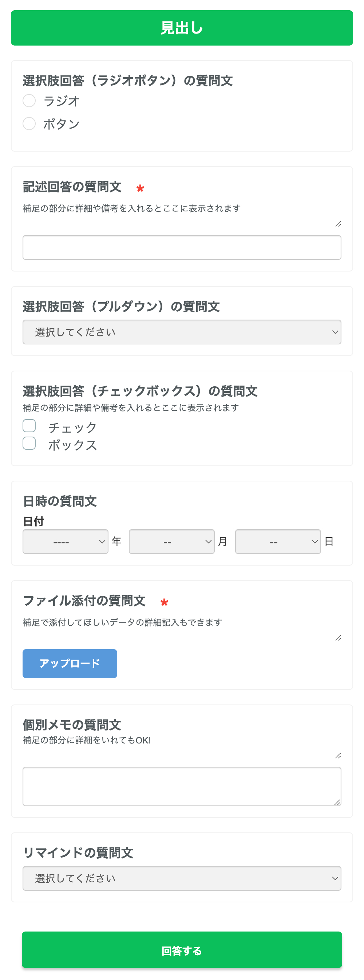Click red required asterisk next to ファイル添付の質問文
Viewport: 364px width, 980px height.
[x=164, y=602]
